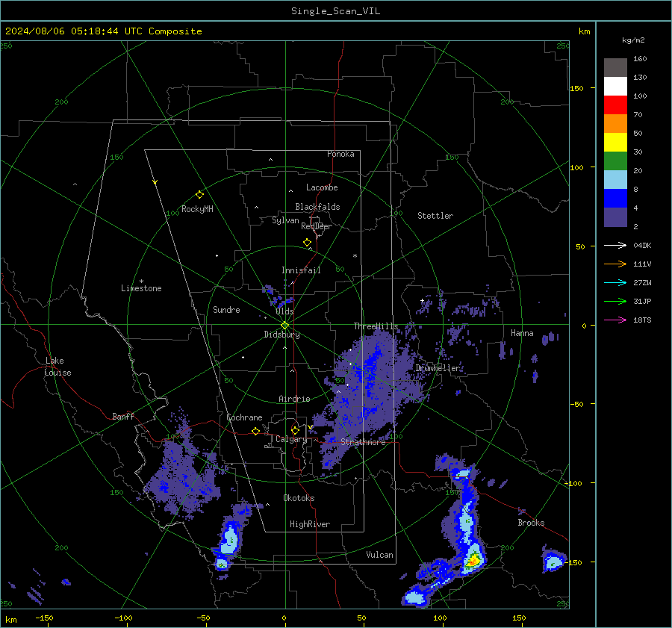Click the green 31JP arrow icon
Image resolution: width=672 pixels, height=628 pixels.
pyautogui.click(x=615, y=302)
